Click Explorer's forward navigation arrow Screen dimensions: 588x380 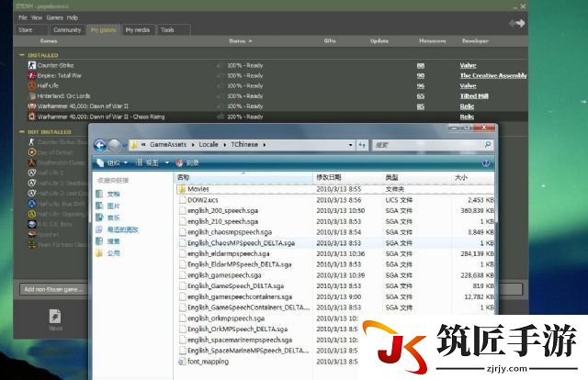[x=114, y=145]
